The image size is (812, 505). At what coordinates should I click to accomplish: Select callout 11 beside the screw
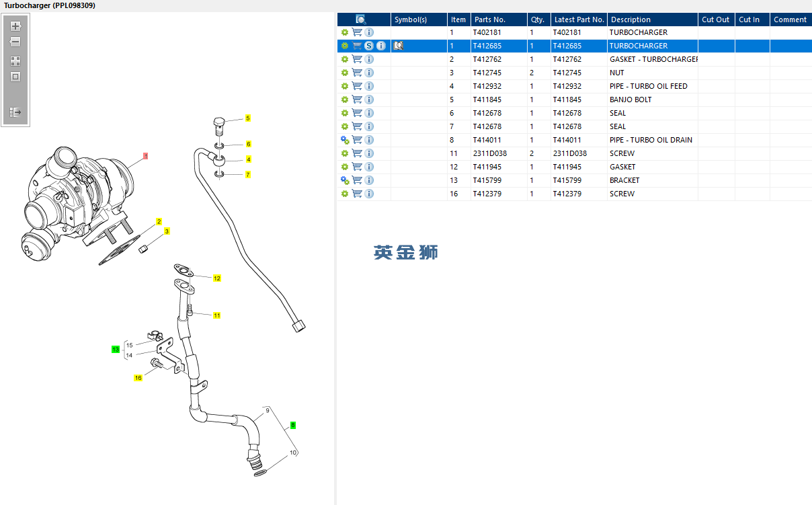[217, 315]
